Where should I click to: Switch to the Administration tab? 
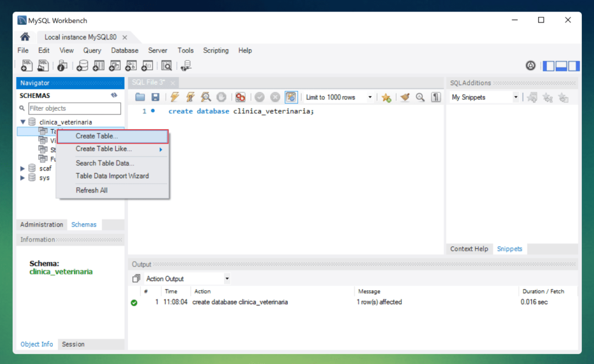pyautogui.click(x=42, y=224)
